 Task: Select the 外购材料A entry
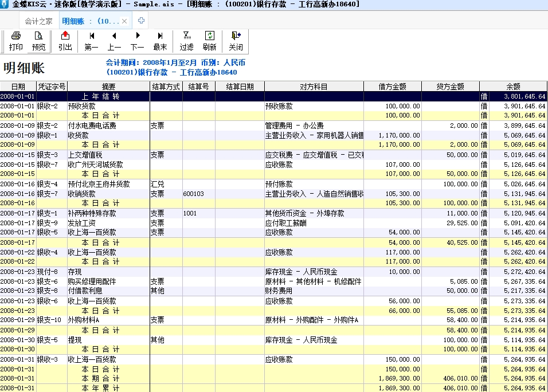tap(108, 320)
